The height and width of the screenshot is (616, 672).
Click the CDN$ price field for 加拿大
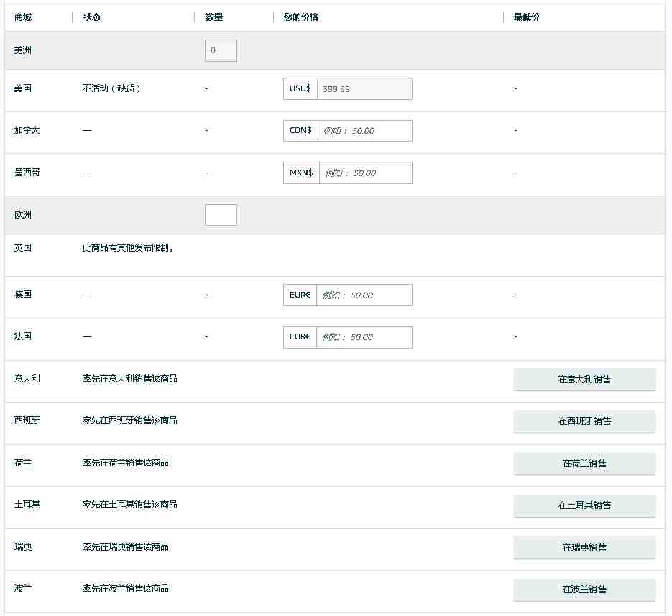point(364,131)
